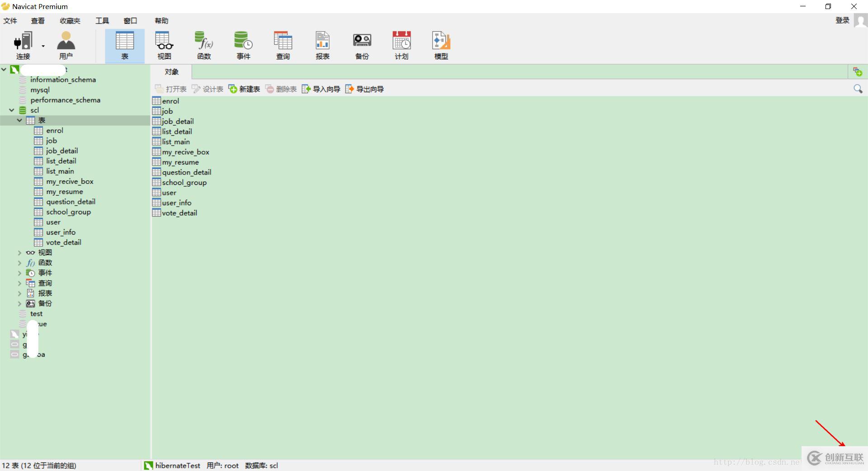Expand the 事件 tree node
Screen dimensions: 868x471
(19, 273)
